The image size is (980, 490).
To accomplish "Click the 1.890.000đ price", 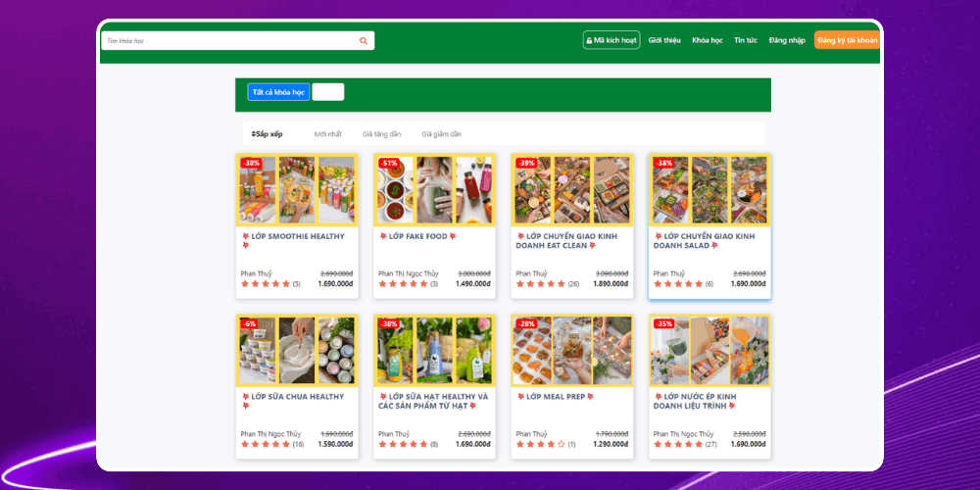I will (611, 284).
